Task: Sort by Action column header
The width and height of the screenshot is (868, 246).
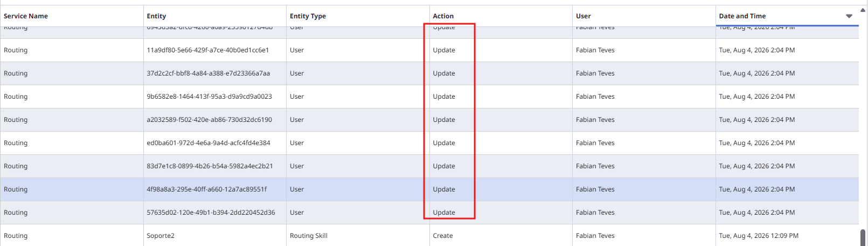Action: click(x=443, y=16)
